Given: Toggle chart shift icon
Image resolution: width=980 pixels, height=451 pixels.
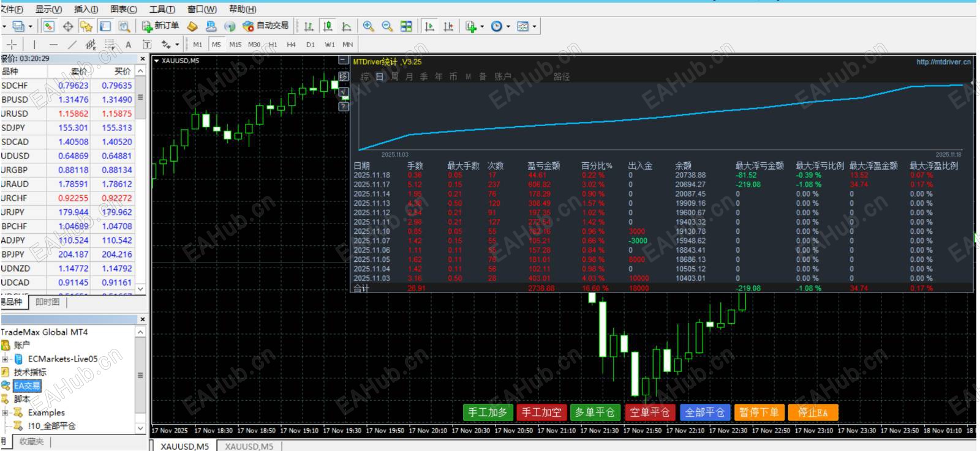Looking at the screenshot, I should coord(448,26).
